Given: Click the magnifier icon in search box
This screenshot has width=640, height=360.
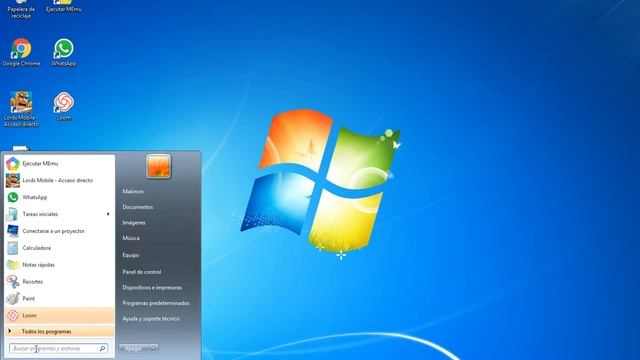Looking at the screenshot, I should [102, 348].
